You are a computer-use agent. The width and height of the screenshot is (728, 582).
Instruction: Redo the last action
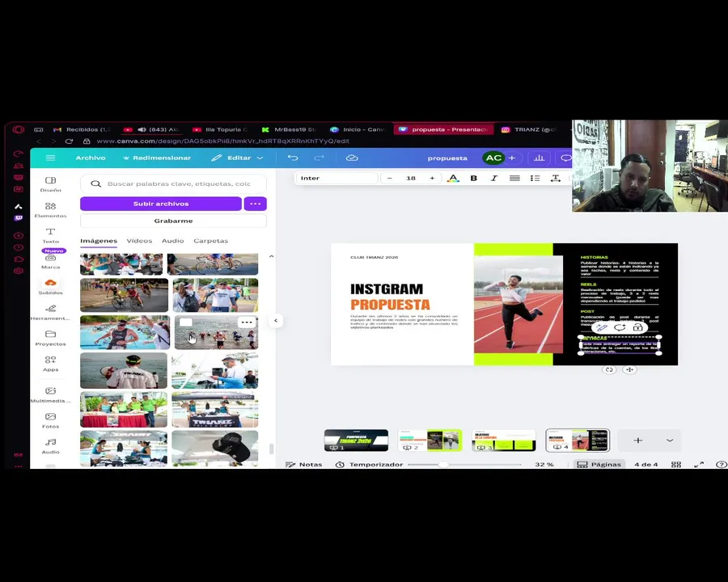[319, 158]
